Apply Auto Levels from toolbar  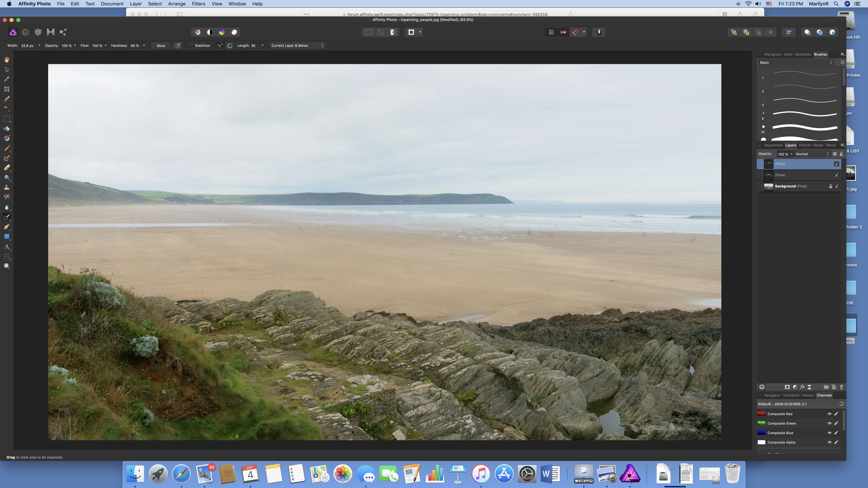(x=198, y=32)
